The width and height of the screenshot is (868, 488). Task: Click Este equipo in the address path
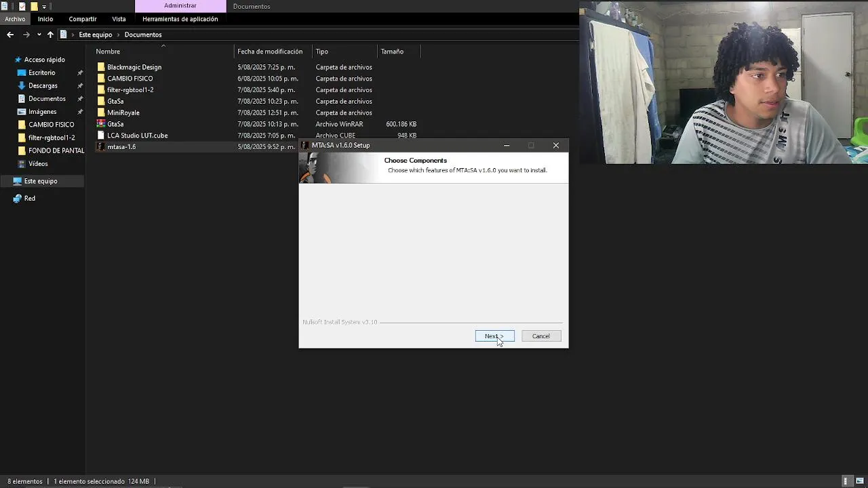pyautogui.click(x=96, y=35)
